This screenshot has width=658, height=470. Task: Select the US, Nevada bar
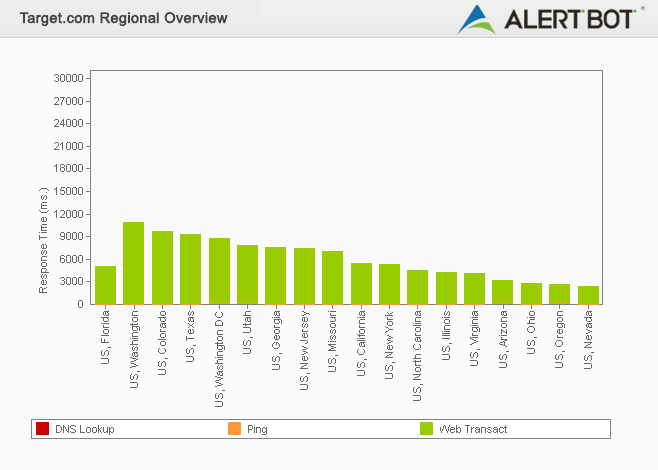(x=588, y=295)
